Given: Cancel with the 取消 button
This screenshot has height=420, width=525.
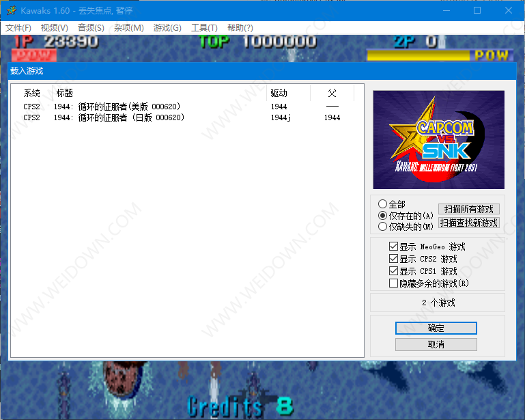Looking at the screenshot, I should coord(436,344).
